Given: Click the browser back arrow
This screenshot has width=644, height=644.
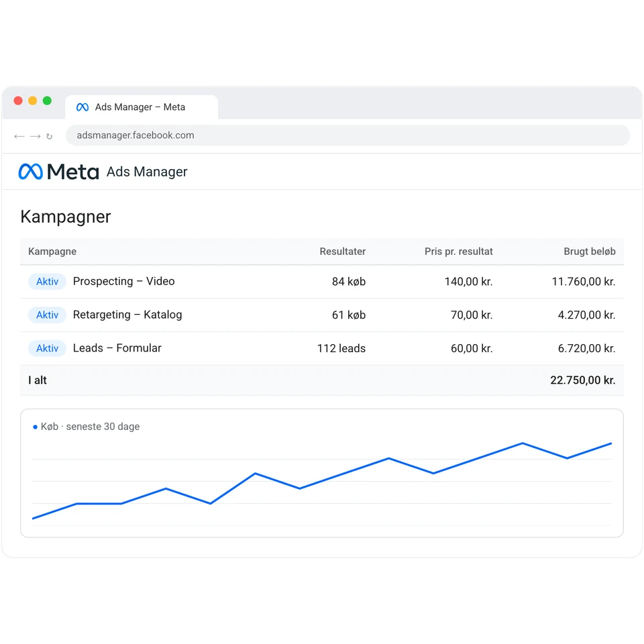Looking at the screenshot, I should 19,136.
